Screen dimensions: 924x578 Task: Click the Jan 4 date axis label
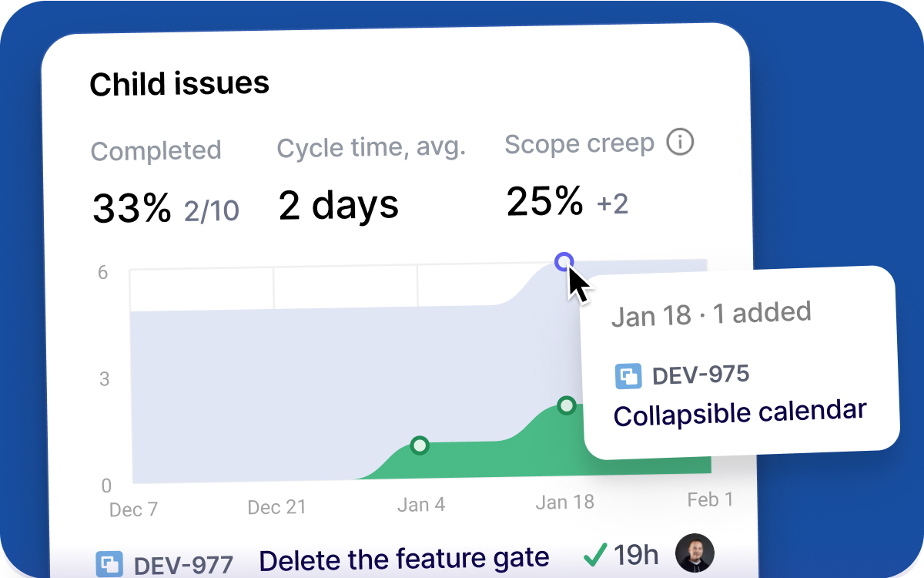pos(421,505)
